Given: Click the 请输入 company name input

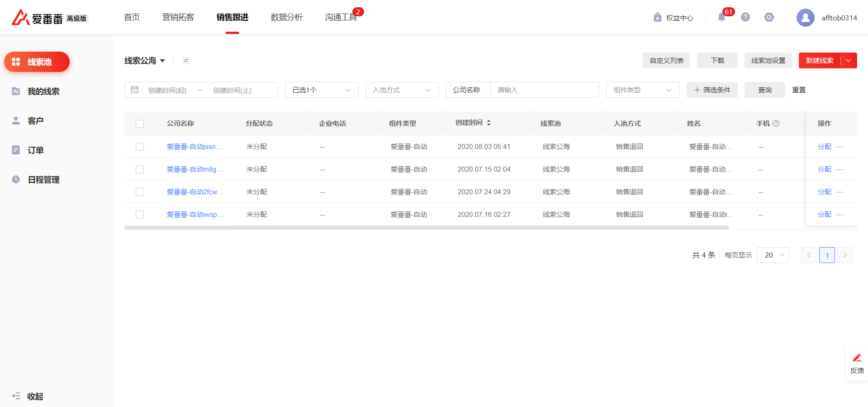Looking at the screenshot, I should tap(545, 90).
